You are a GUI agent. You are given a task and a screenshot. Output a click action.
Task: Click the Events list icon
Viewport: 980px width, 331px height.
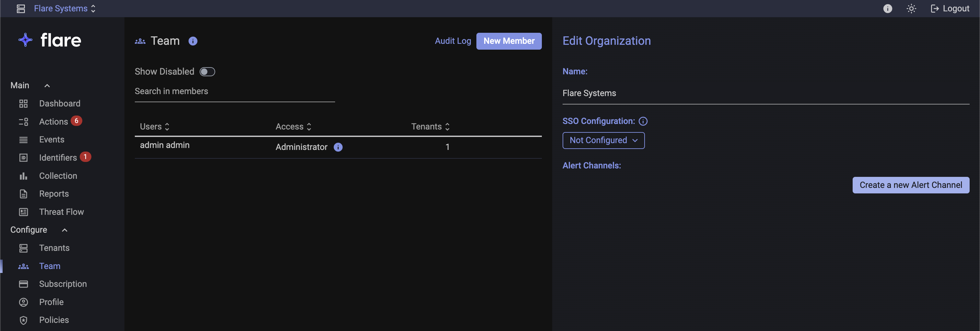click(x=23, y=140)
